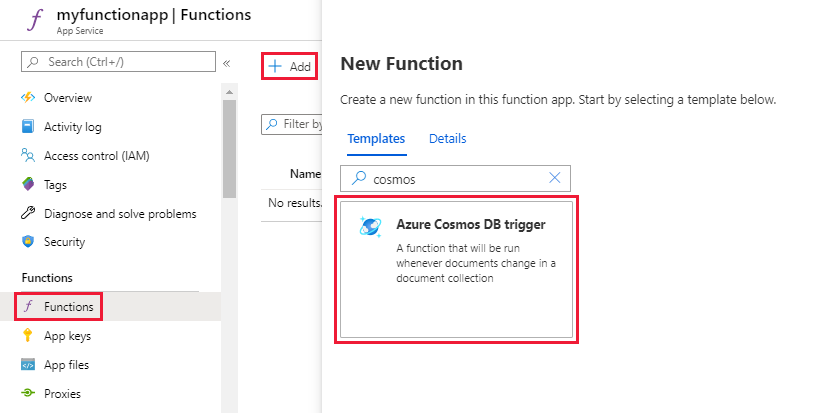
Task: Clear the cosmos search text with X
Action: point(556,179)
